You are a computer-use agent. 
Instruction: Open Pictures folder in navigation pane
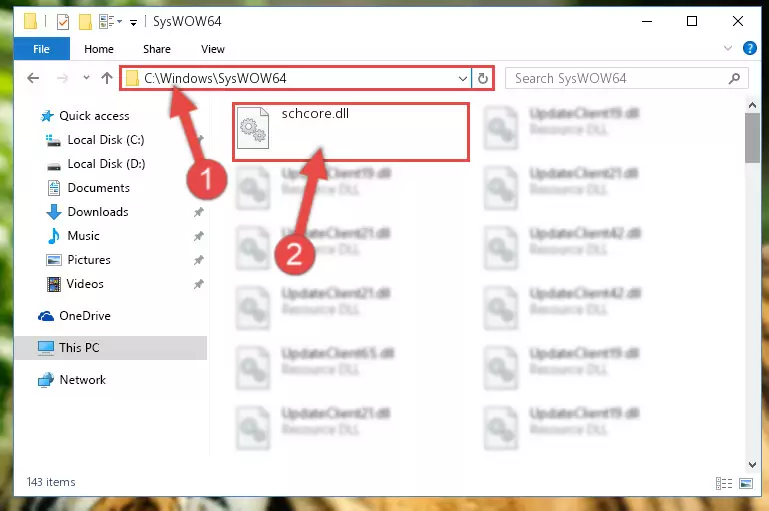[x=89, y=260]
